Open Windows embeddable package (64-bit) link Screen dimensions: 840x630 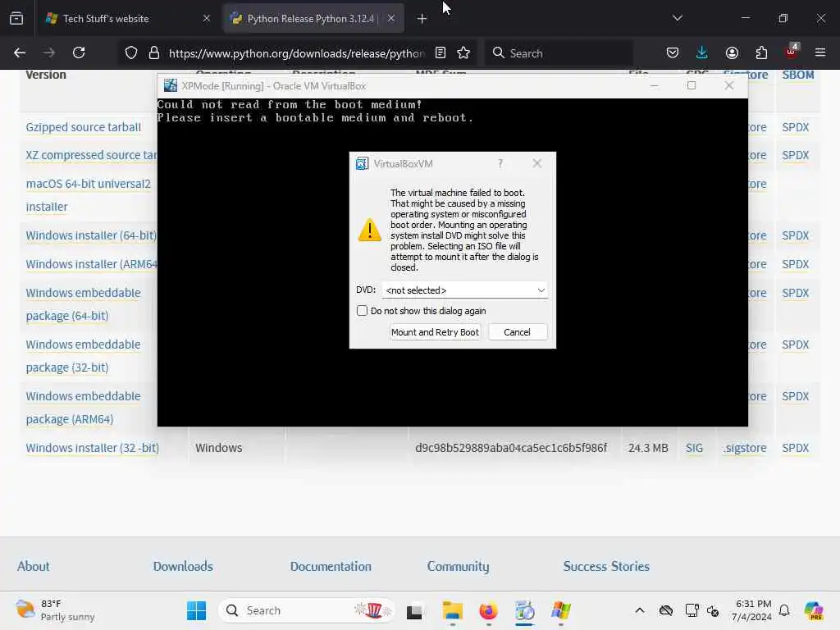tap(83, 304)
